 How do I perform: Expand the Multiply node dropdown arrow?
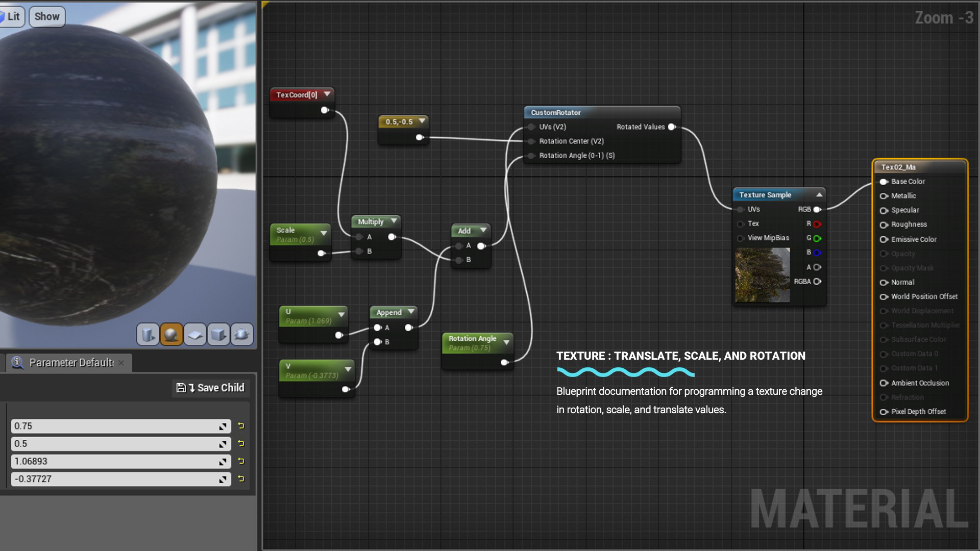pos(394,221)
